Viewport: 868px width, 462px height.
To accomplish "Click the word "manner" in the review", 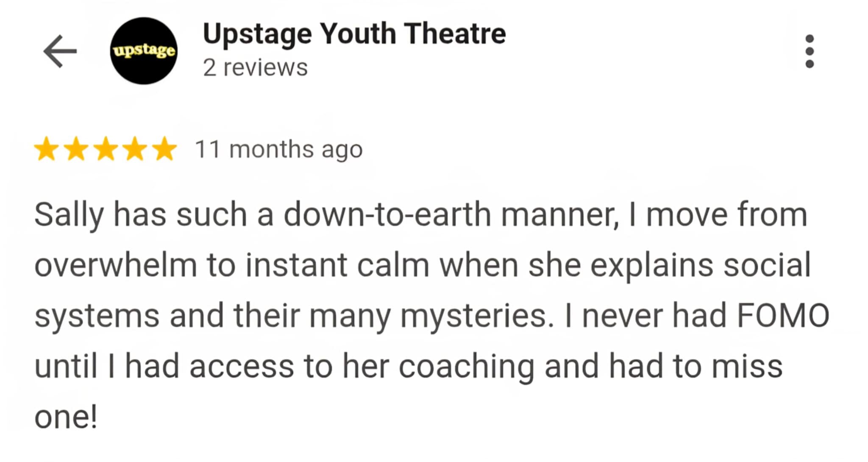I will pos(559,215).
